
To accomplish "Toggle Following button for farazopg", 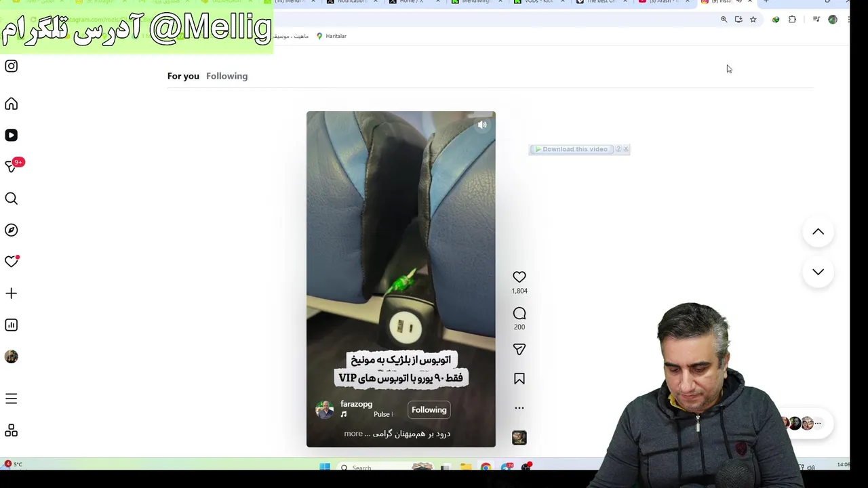I will 429,409.
